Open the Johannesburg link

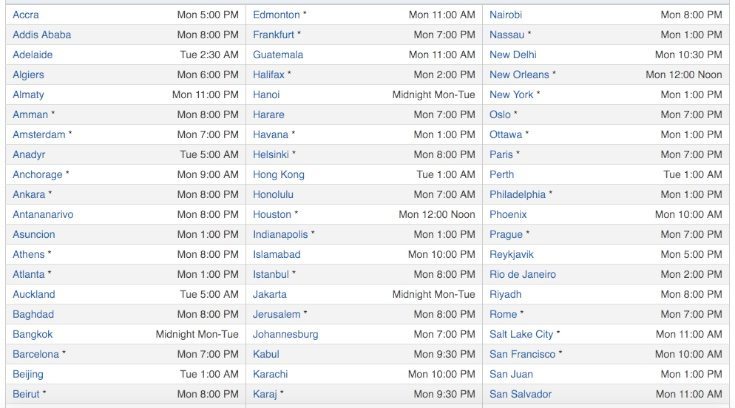pyautogui.click(x=285, y=334)
